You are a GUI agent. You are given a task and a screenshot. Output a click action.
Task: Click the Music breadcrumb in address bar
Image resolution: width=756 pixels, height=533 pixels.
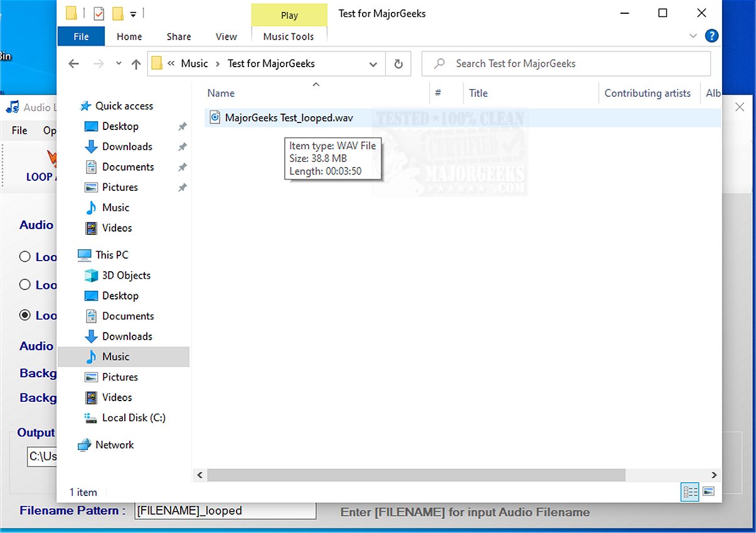pyautogui.click(x=194, y=63)
